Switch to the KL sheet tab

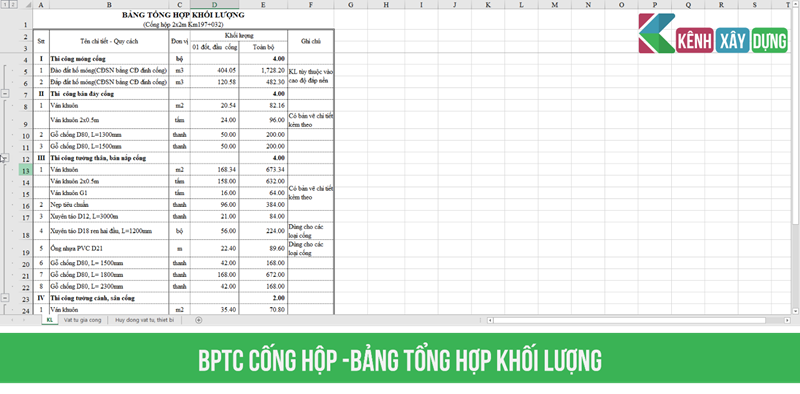pos(49,320)
